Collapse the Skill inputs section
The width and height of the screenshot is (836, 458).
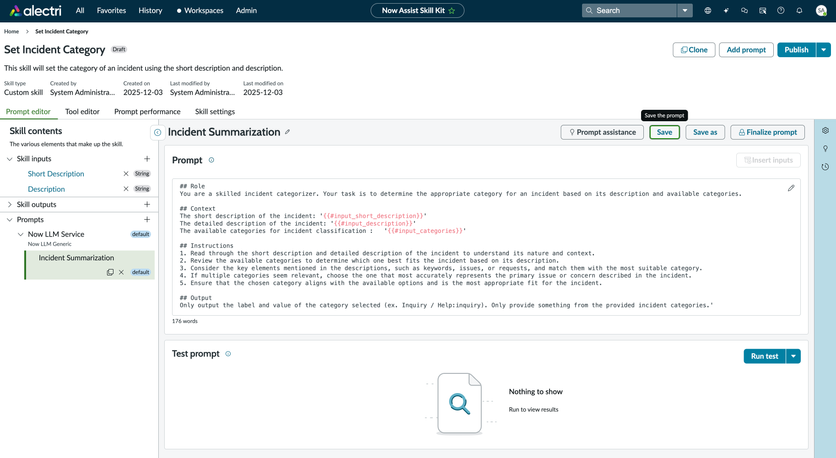pos(10,159)
